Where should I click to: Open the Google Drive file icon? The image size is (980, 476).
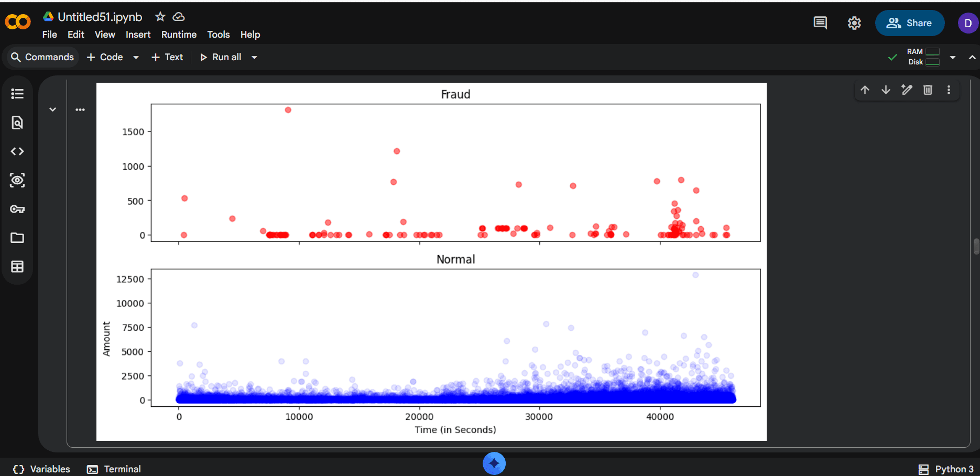point(48,16)
